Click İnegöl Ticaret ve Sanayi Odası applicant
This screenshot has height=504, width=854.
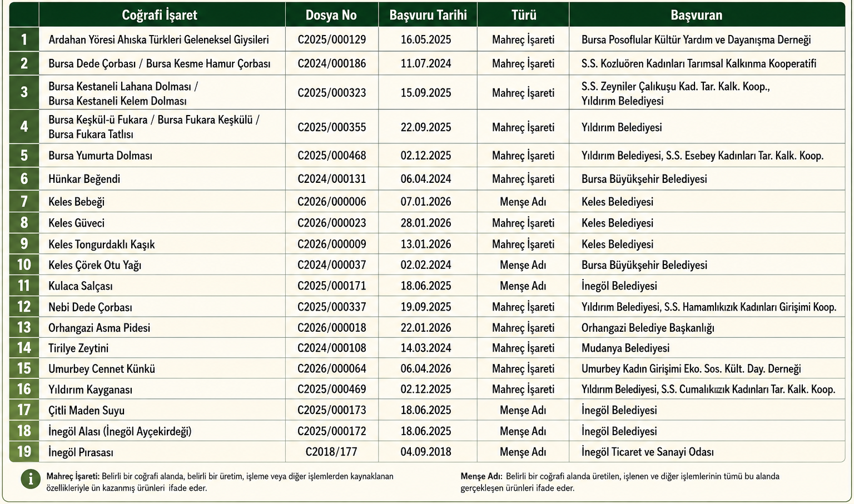coord(648,452)
